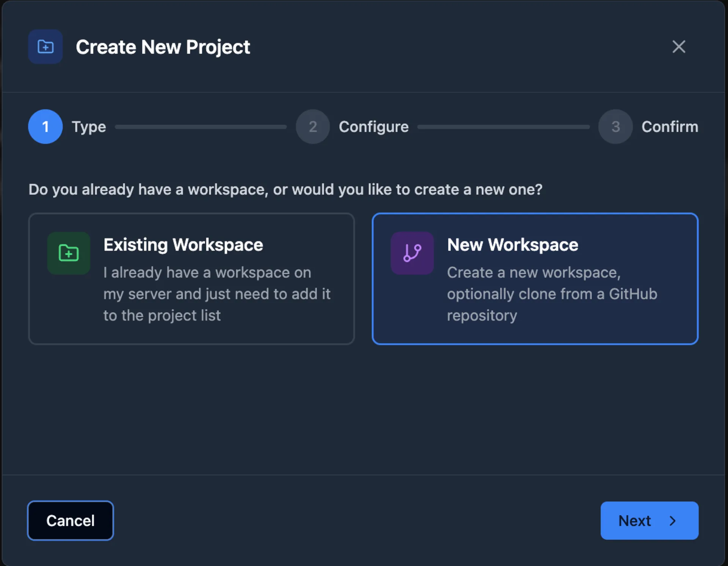Expand the Configure step label
The height and width of the screenshot is (566, 728).
pos(373,127)
